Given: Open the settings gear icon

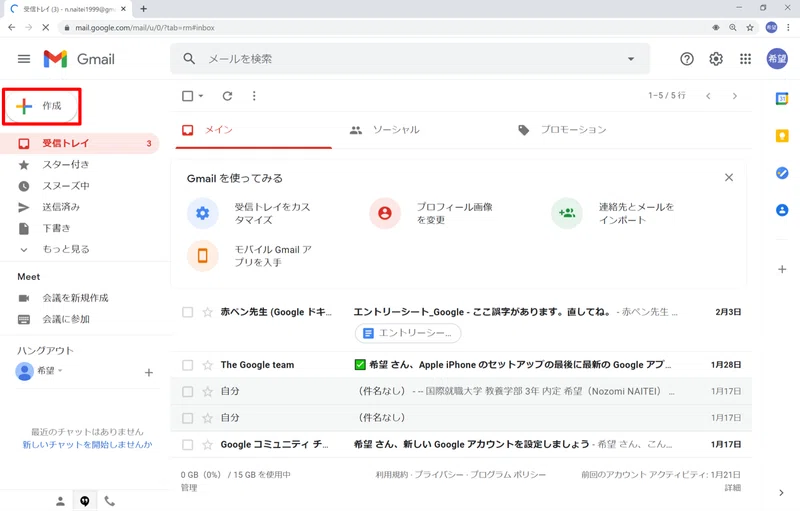Looking at the screenshot, I should click(716, 59).
